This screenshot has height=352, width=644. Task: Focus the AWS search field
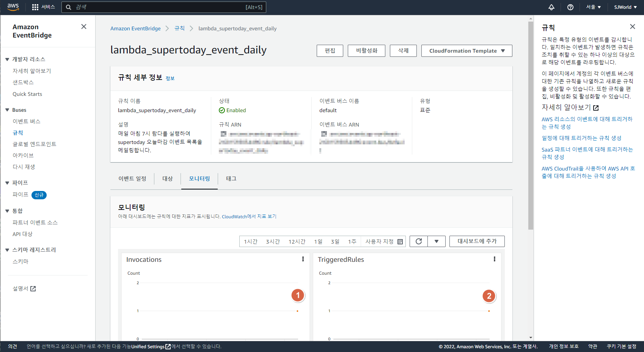point(164,7)
